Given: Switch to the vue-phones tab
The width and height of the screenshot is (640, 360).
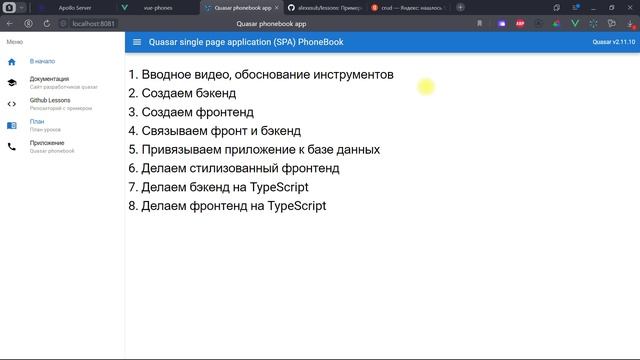Looking at the screenshot, I should [x=158, y=7].
